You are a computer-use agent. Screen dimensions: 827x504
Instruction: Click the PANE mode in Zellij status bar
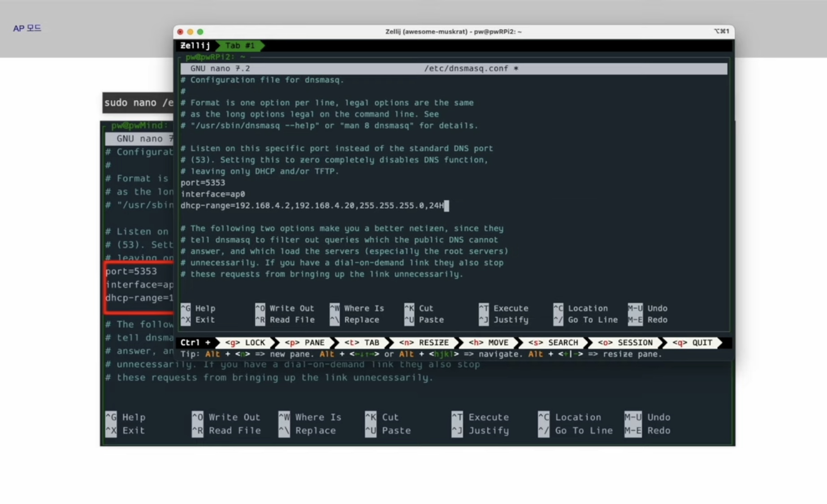(305, 342)
